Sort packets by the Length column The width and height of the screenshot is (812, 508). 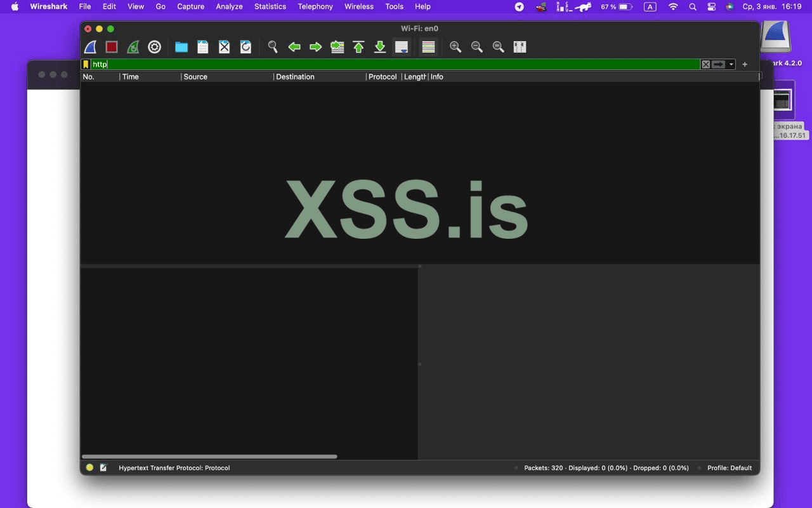415,77
